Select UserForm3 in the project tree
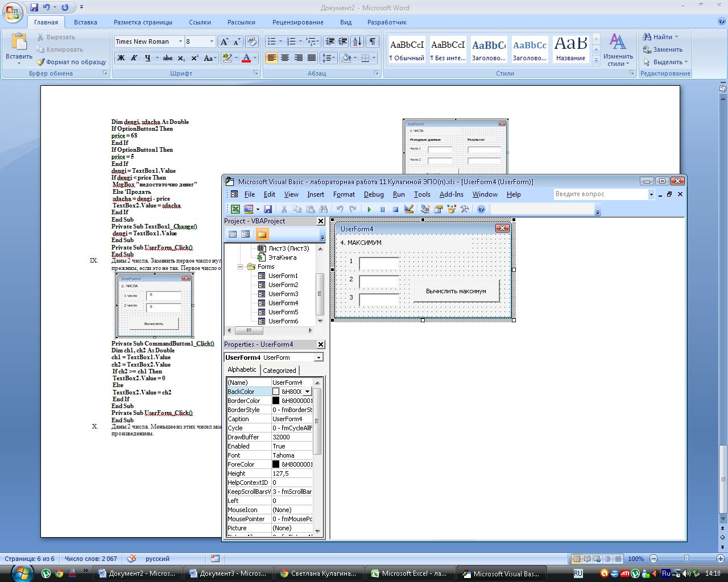This screenshot has height=582, width=728. pos(283,294)
